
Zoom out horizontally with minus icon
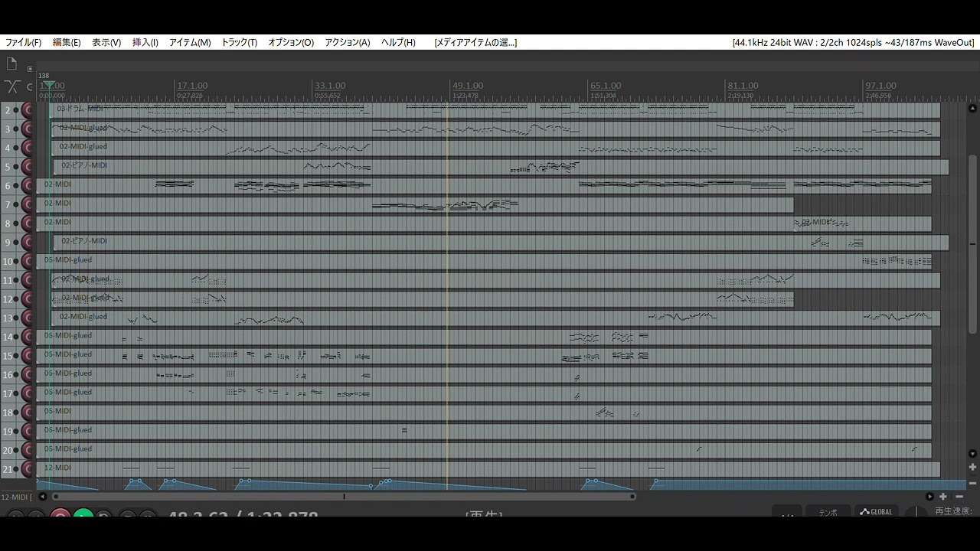tap(959, 497)
